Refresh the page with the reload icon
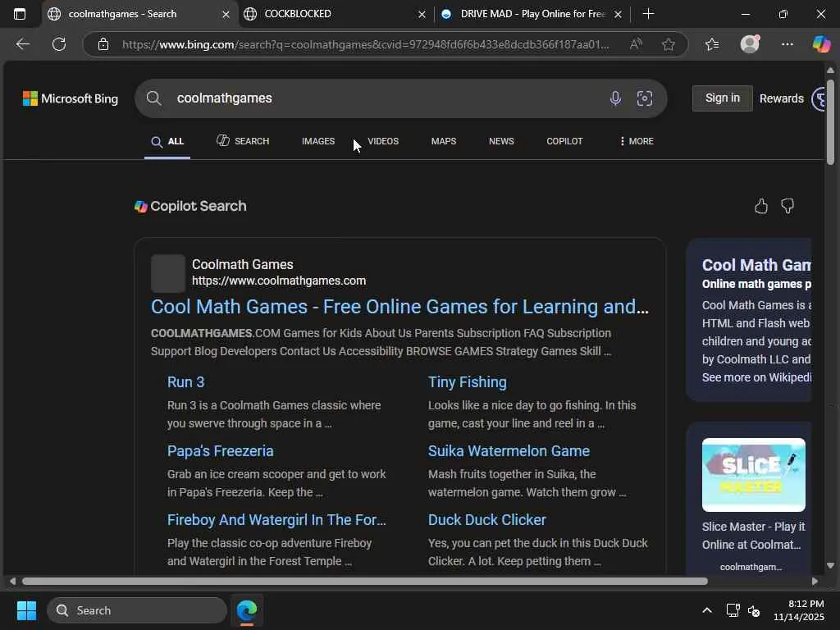The height and width of the screenshot is (630, 840). click(59, 44)
